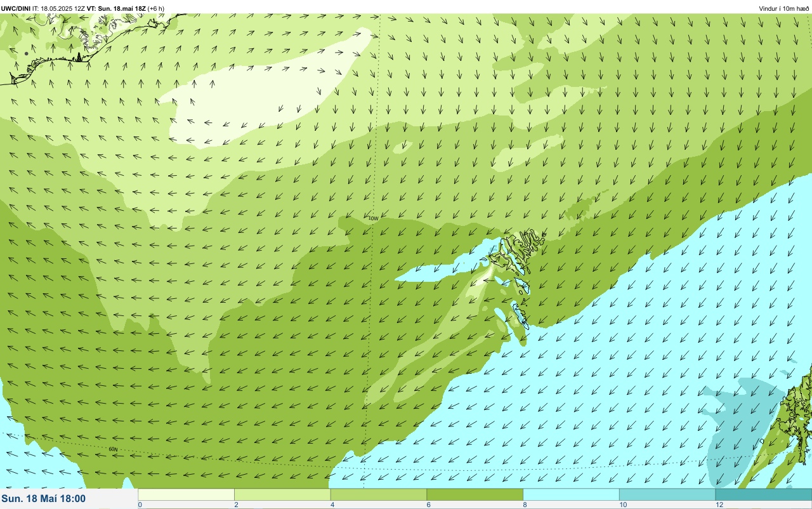Click the legend scale value '10'
This screenshot has height=509, width=812.
(623, 505)
